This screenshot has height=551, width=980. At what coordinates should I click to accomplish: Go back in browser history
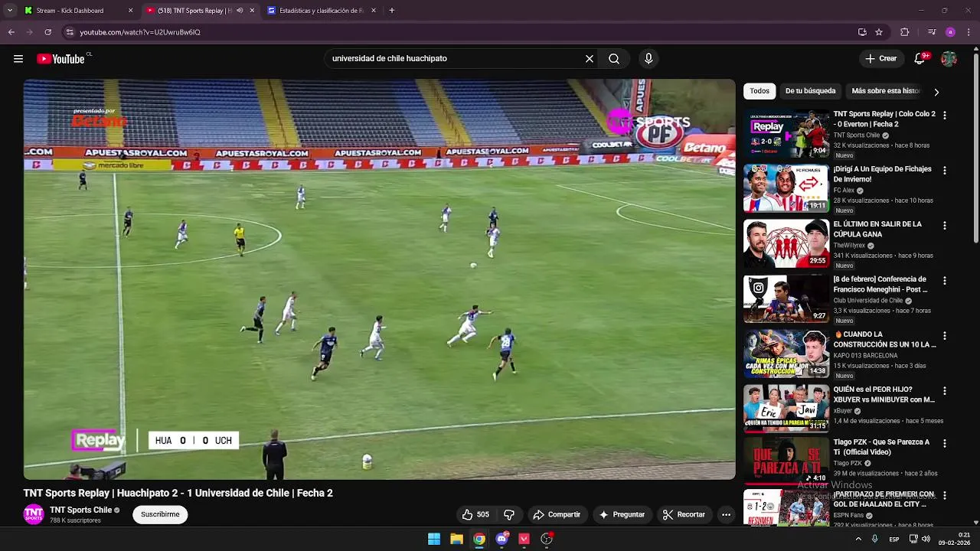11,32
